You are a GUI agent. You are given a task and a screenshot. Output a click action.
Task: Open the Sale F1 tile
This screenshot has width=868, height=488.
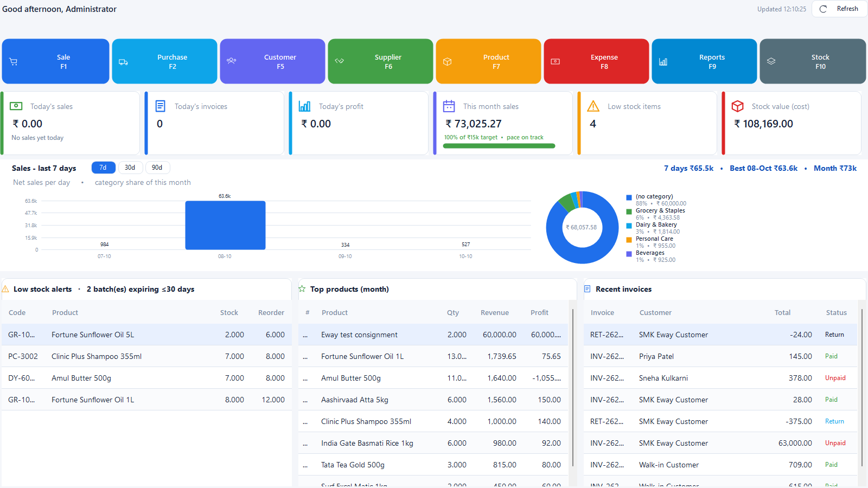55,61
